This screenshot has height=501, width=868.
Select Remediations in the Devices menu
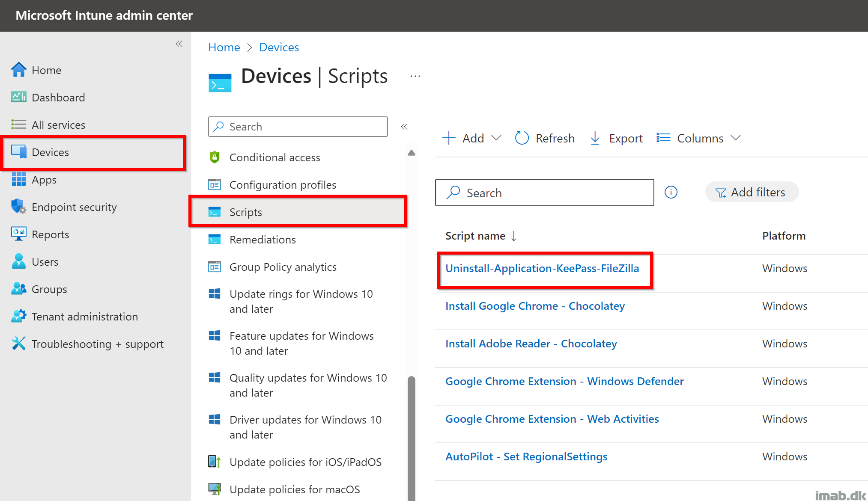262,240
